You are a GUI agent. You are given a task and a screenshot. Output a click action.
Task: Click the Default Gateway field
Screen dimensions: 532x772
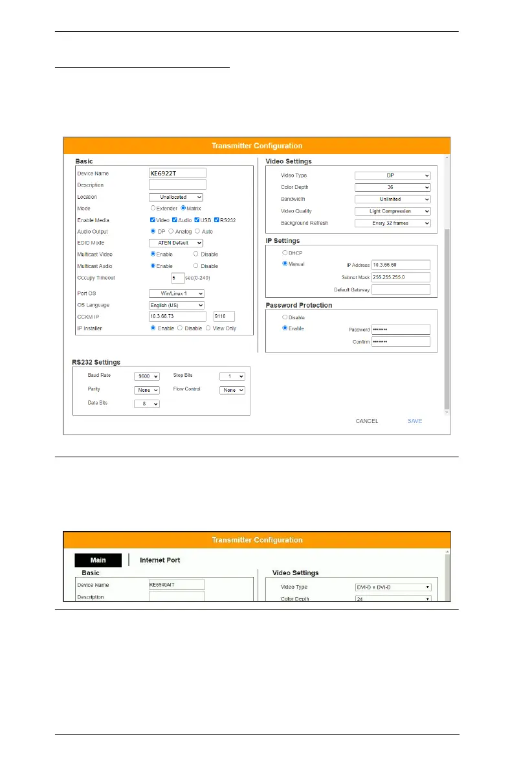pyautogui.click(x=401, y=289)
